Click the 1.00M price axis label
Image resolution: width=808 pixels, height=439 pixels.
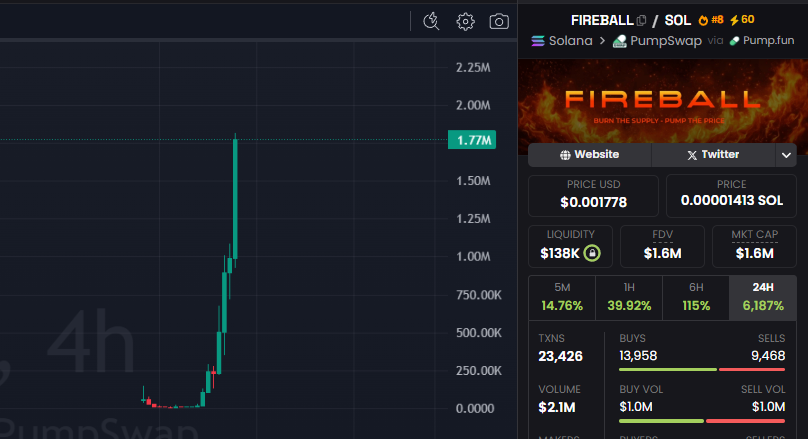click(x=473, y=257)
